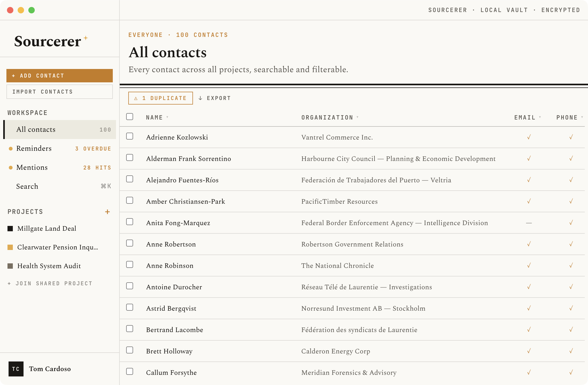Click the email checkmark for Alderman Frank Sorrentino
The image size is (588, 385).
[529, 159]
